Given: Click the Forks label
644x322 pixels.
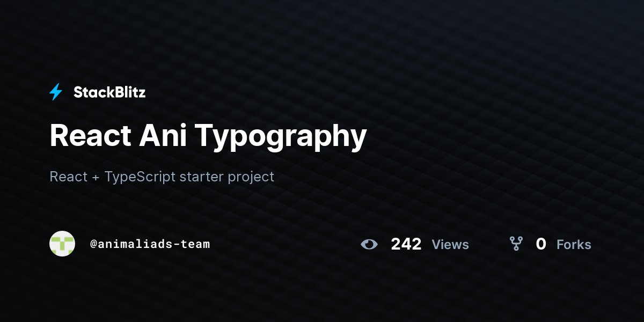Looking at the screenshot, I should pos(574,245).
